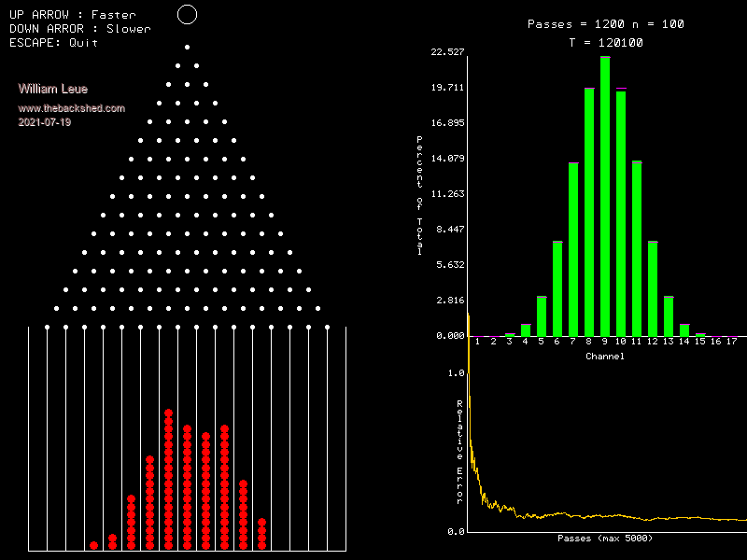This screenshot has height=560, width=747.
Task: Click the 22.527 y-axis value
Action: pyautogui.click(x=448, y=52)
